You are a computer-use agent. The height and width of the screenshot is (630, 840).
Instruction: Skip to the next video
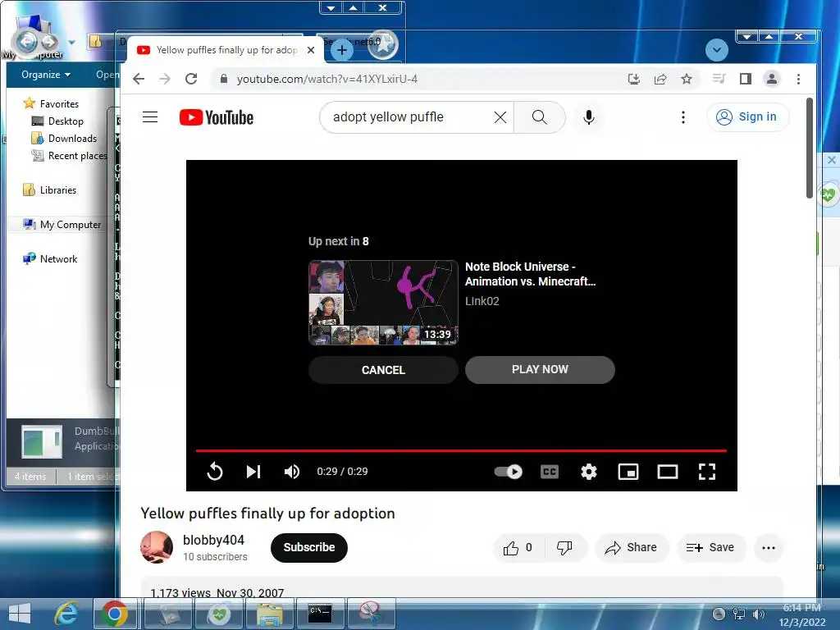coord(253,472)
